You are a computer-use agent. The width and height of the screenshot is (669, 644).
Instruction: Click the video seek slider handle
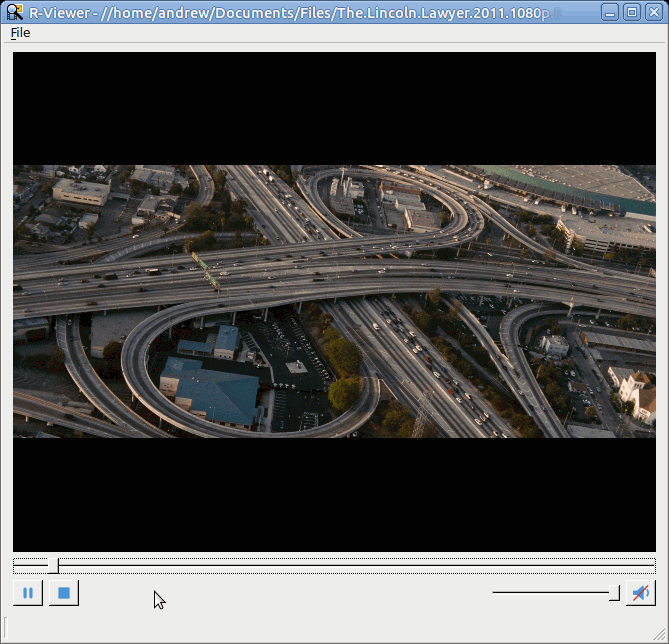point(53,566)
